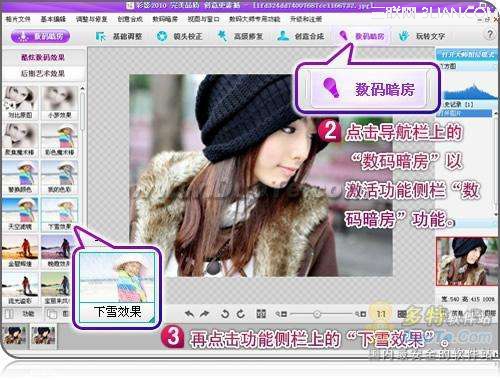Click the undo arrow below the canvas
The width and height of the screenshot is (500, 380).
[x=189, y=314]
